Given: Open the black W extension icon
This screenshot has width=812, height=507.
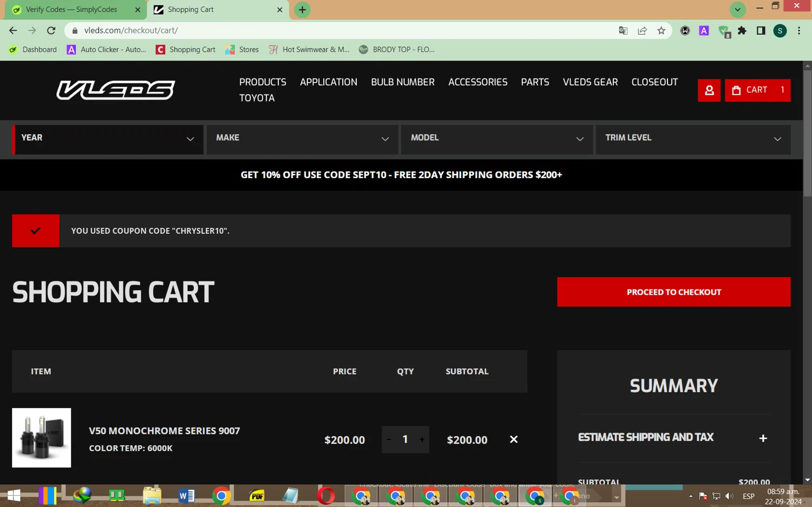Looking at the screenshot, I should coord(685,31).
